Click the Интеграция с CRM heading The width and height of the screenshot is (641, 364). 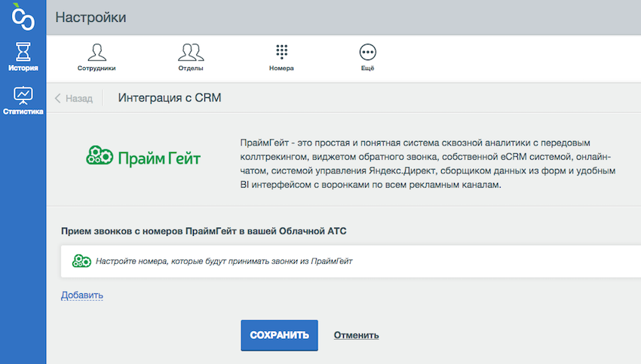(x=170, y=98)
